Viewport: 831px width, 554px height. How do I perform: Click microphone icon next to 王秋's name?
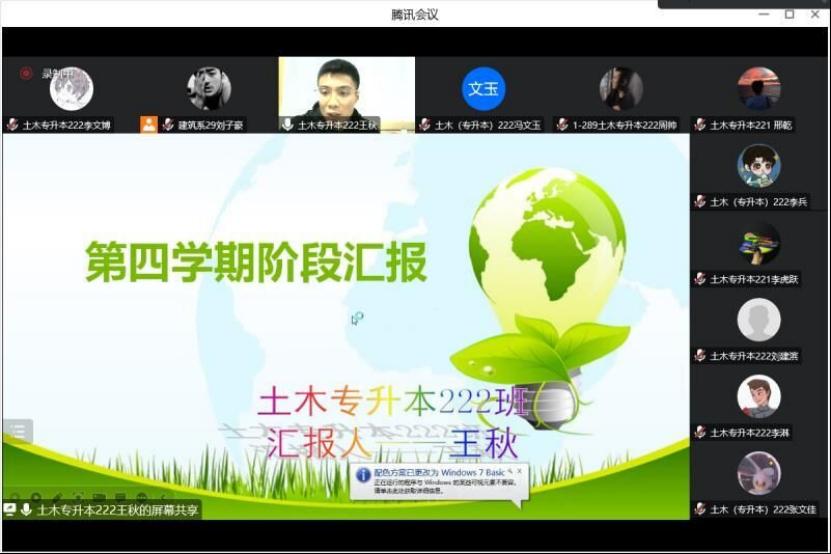point(287,125)
